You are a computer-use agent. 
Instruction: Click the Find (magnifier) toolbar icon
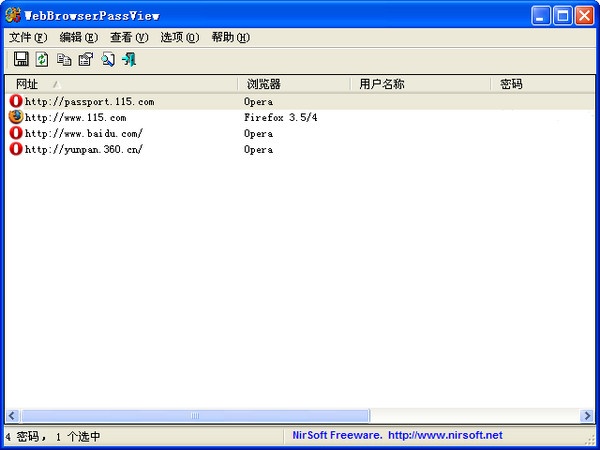pyautogui.click(x=108, y=59)
